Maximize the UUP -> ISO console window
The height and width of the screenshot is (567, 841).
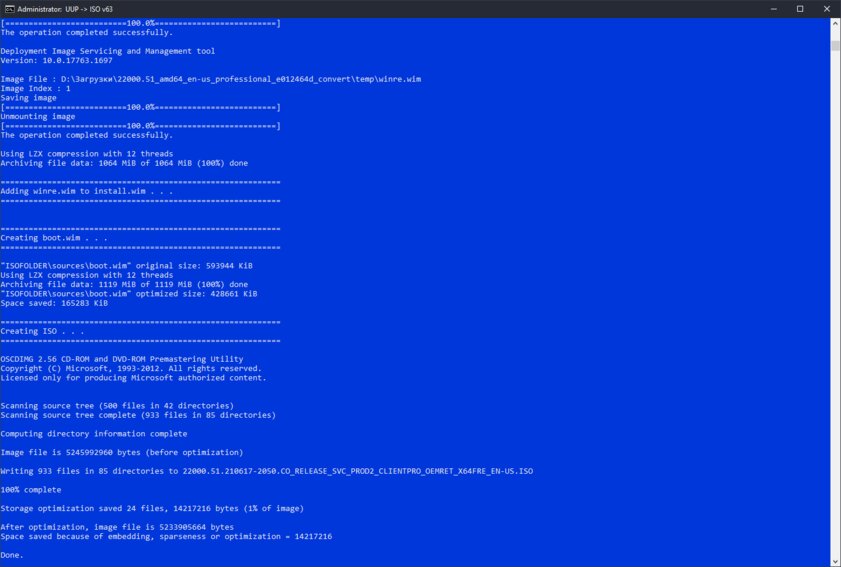pyautogui.click(x=800, y=9)
